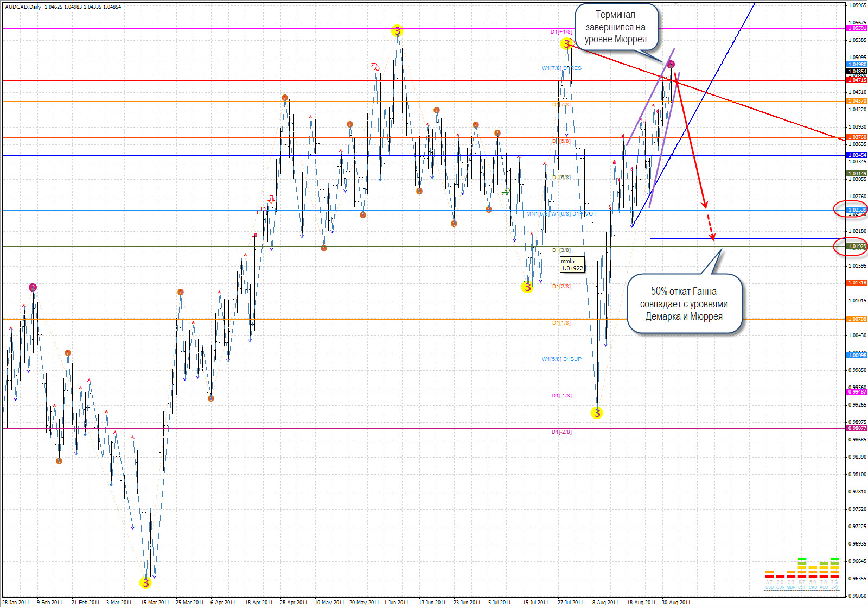The height and width of the screenshot is (608, 868).
Task: Select the 'Терминал завершился' callout bubble
Action: (616, 27)
